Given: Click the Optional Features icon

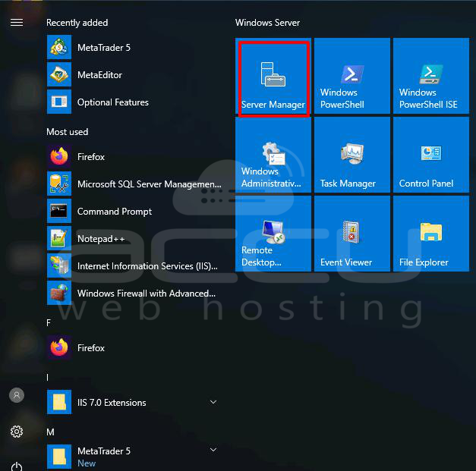Looking at the screenshot, I should pos(59,102).
